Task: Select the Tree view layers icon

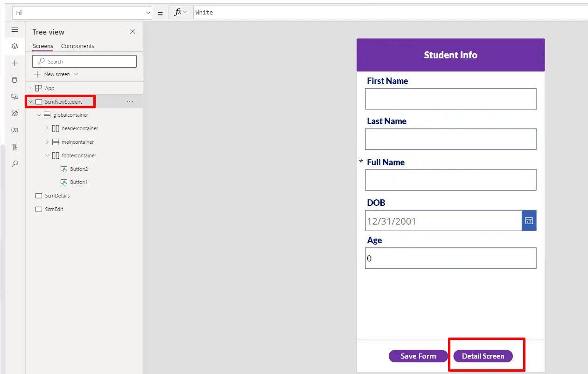Action: coord(14,46)
